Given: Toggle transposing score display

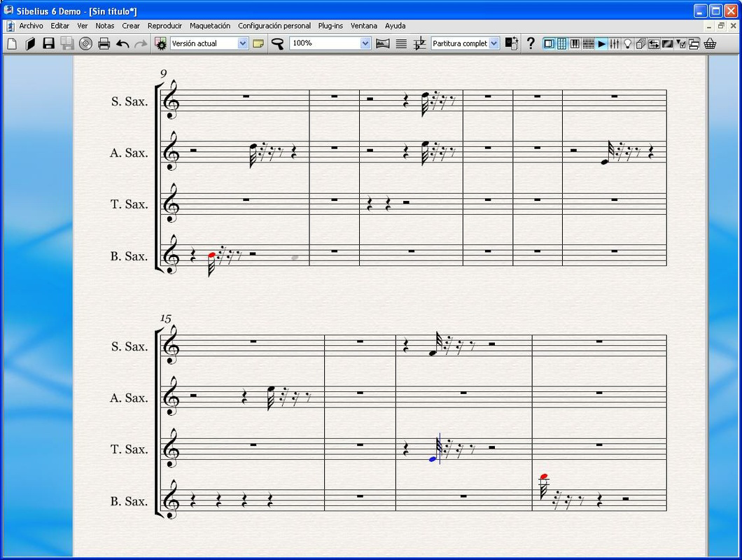Looking at the screenshot, I should coord(420,43).
